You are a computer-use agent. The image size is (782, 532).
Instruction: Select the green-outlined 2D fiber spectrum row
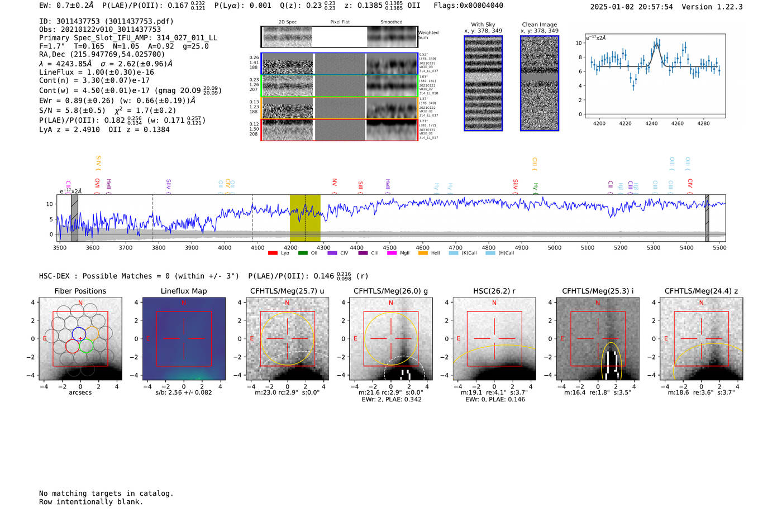click(x=340, y=86)
